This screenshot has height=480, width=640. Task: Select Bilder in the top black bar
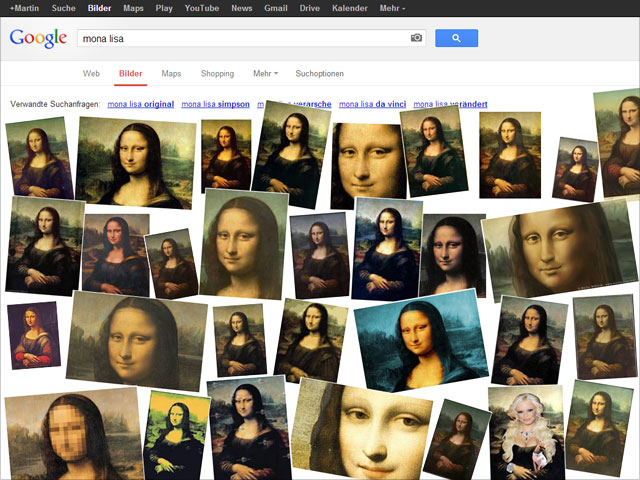[x=99, y=8]
